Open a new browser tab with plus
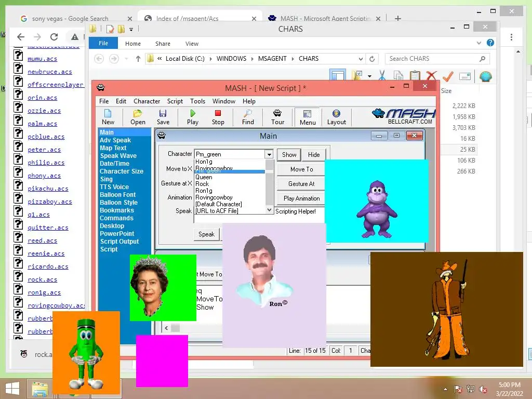 397,18
